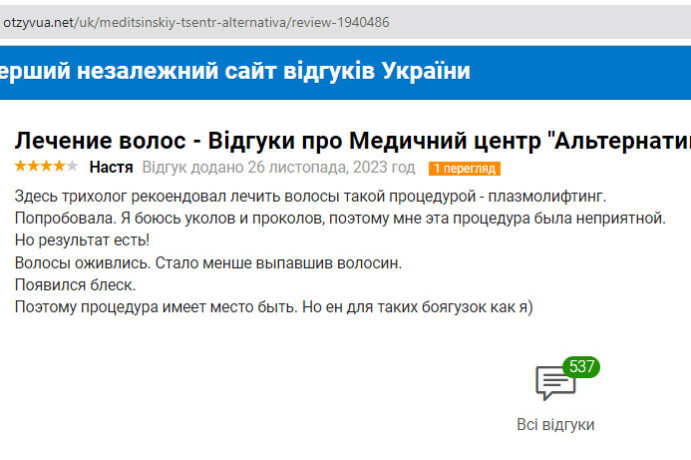The height and width of the screenshot is (460, 691).
Task: Click the line starting "Попробовала. Я боюсь"
Action: coord(340,217)
